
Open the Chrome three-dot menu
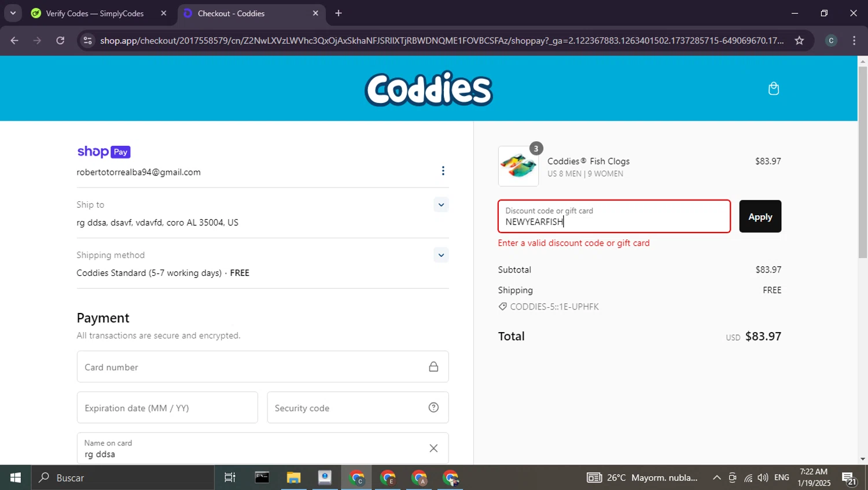[854, 40]
